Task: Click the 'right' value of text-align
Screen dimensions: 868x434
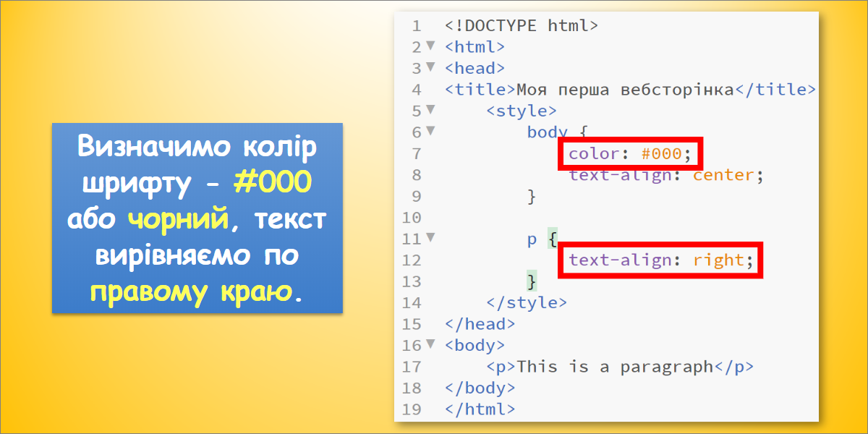Action: pyautogui.click(x=718, y=260)
